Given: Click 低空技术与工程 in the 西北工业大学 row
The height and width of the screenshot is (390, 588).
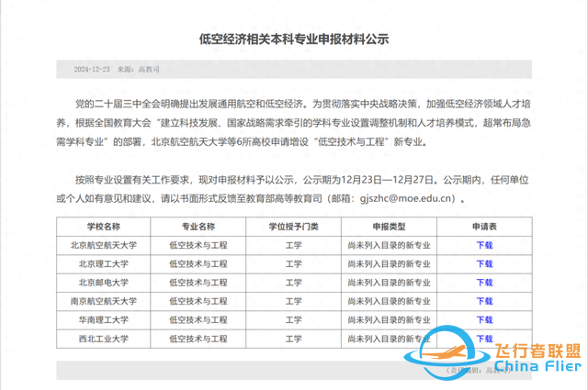Looking at the screenshot, I should click(x=198, y=339).
